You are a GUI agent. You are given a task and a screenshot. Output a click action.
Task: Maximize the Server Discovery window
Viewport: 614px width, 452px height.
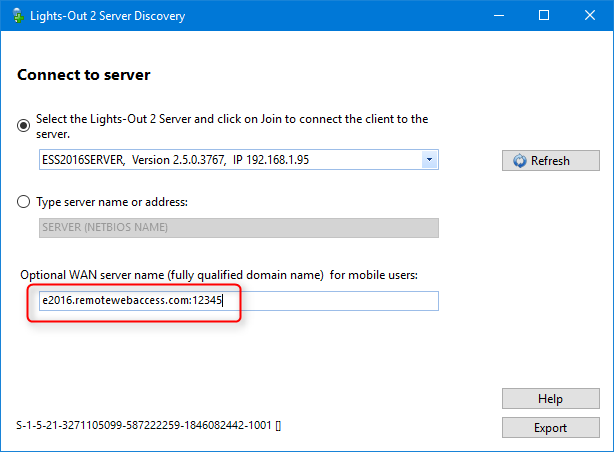pyautogui.click(x=544, y=16)
